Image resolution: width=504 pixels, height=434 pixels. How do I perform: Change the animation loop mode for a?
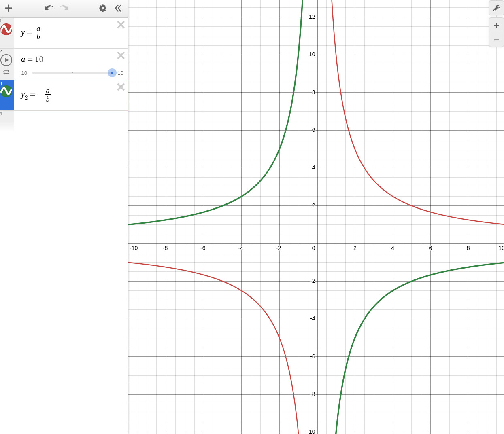(x=6, y=72)
